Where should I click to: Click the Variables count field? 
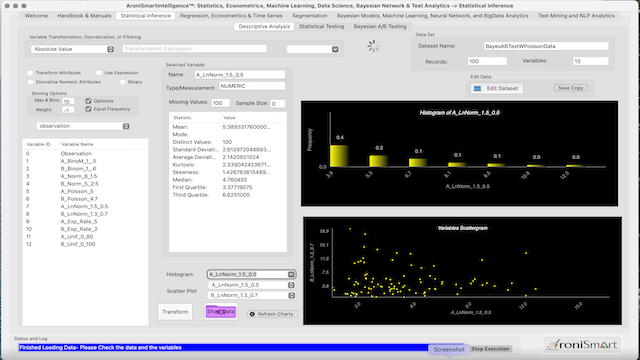pos(591,61)
